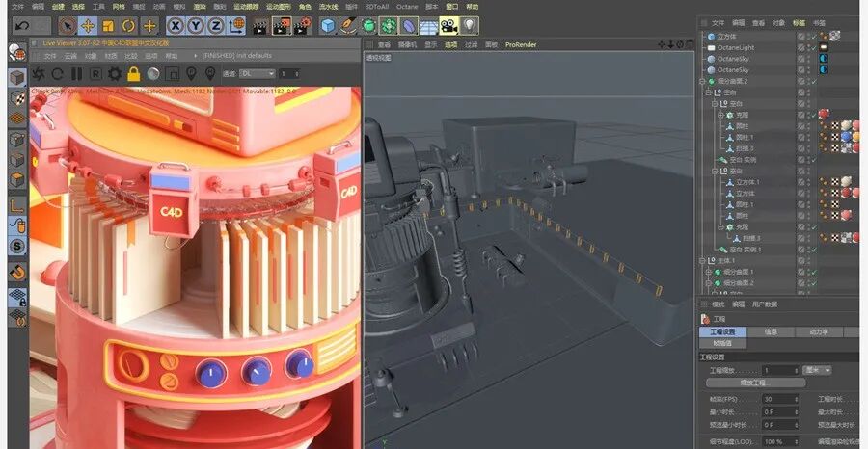Add a Cube primitive object

[x=328, y=25]
